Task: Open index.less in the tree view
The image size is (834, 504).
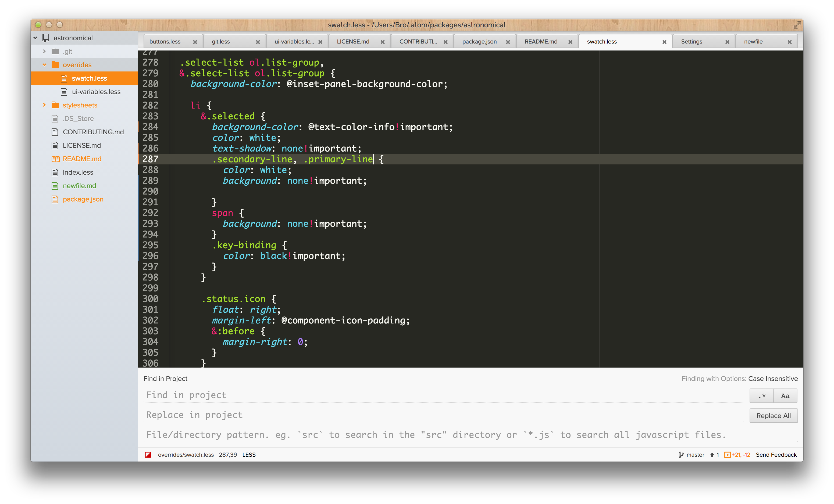Action: (x=78, y=172)
